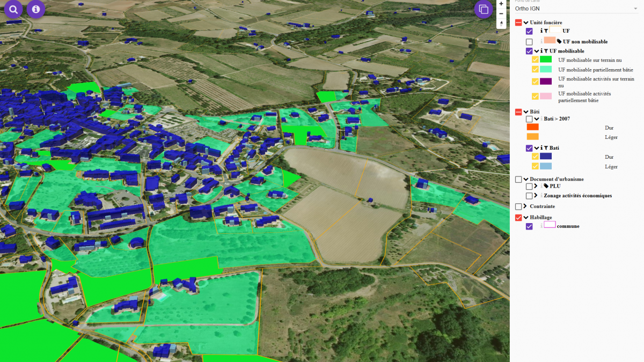Collapse the Unité foncière group chevron
This screenshot has height=362, width=644.
(x=525, y=23)
